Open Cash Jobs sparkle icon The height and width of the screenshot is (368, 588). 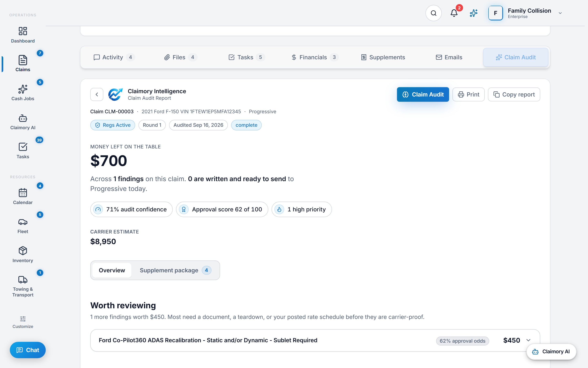pyautogui.click(x=23, y=89)
